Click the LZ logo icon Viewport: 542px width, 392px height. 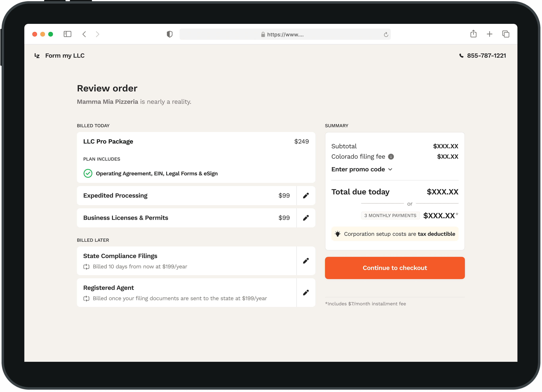37,56
